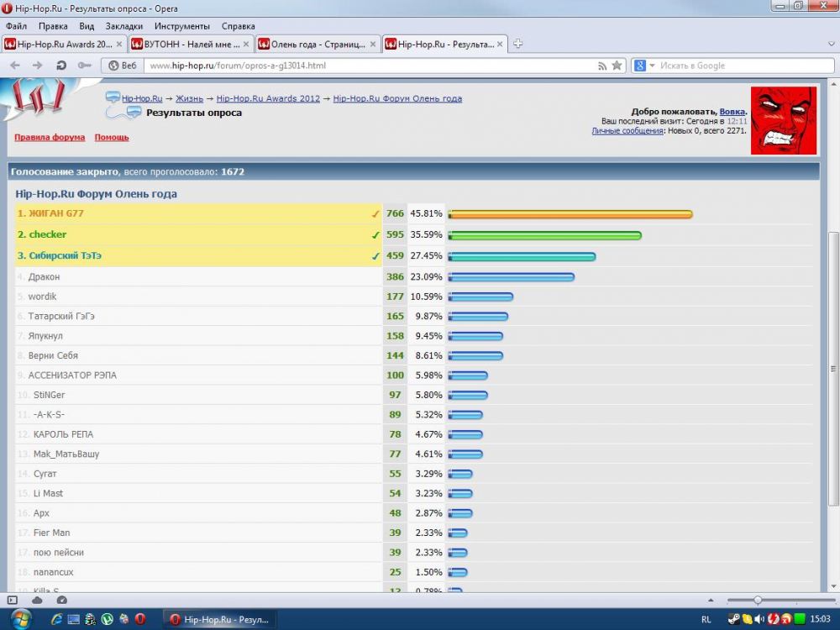Screen dimensions: 840x630
Task: Open the Помощь link
Action: [x=112, y=137]
